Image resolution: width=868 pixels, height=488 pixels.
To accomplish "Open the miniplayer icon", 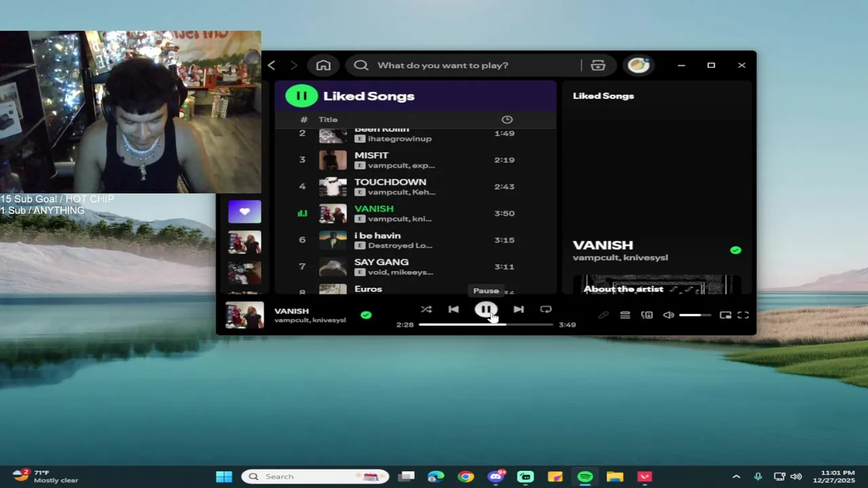I will point(725,315).
